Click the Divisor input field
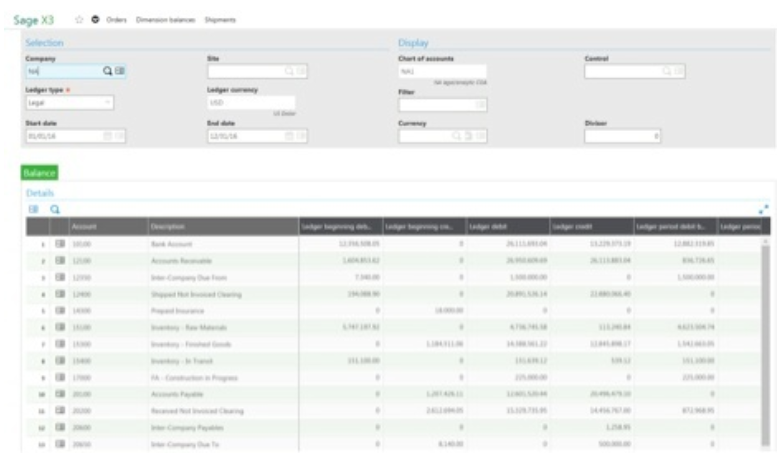Viewport: 782px width, 459px height. pos(622,136)
